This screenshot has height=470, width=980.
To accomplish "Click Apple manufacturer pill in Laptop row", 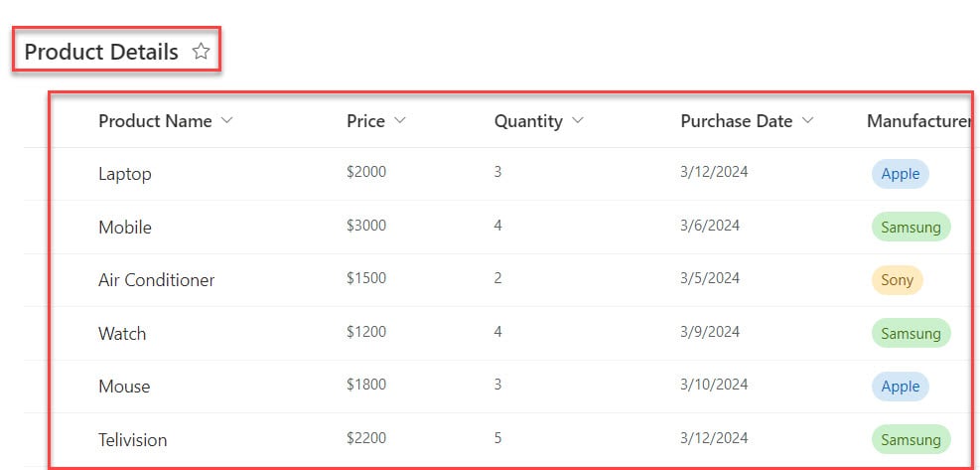I will [x=900, y=174].
